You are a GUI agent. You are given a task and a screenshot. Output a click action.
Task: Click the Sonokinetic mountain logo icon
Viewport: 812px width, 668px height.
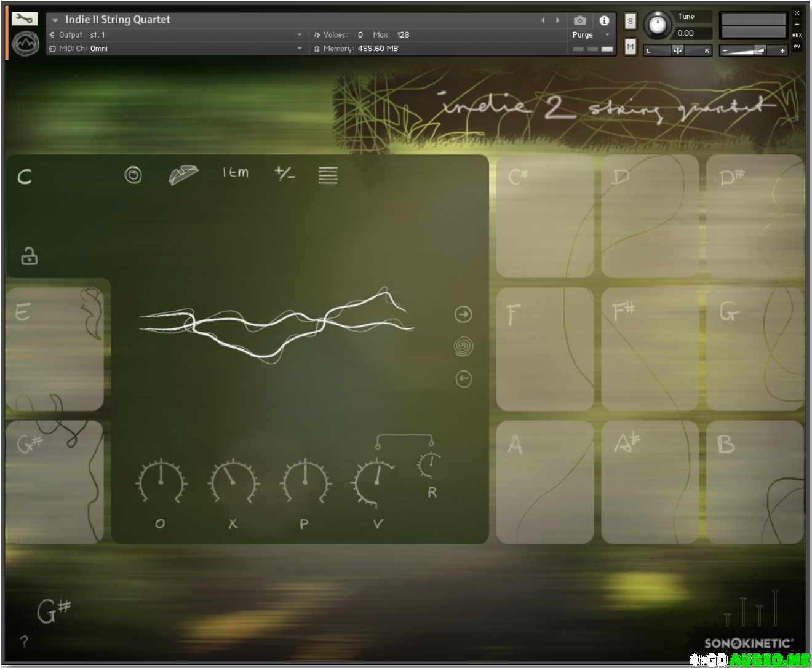click(x=25, y=43)
